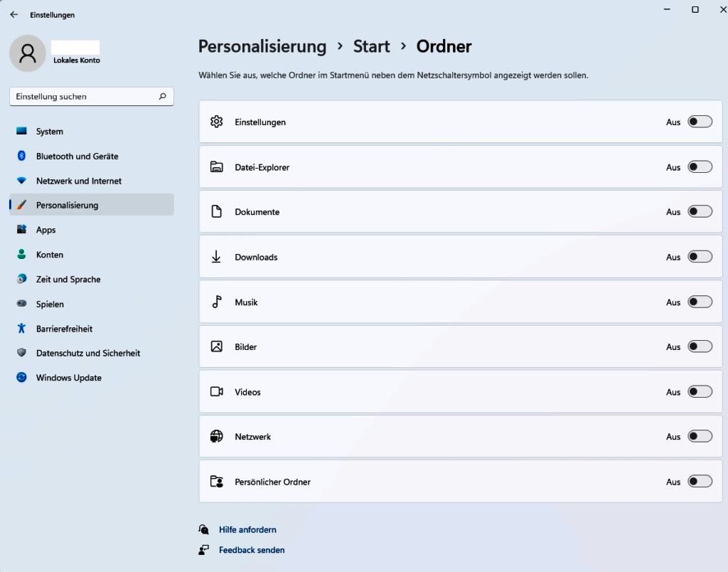
Task: Click the Ordner page title
Action: pos(444,46)
